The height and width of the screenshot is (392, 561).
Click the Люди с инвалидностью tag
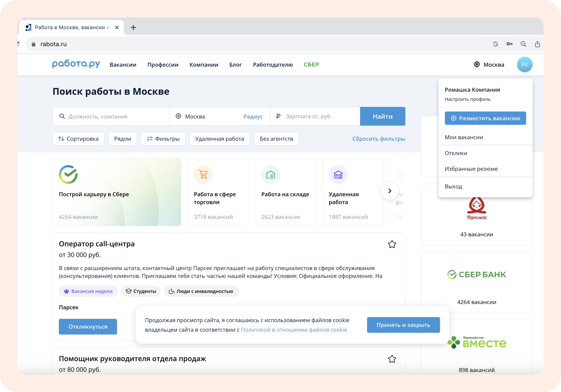[201, 291]
